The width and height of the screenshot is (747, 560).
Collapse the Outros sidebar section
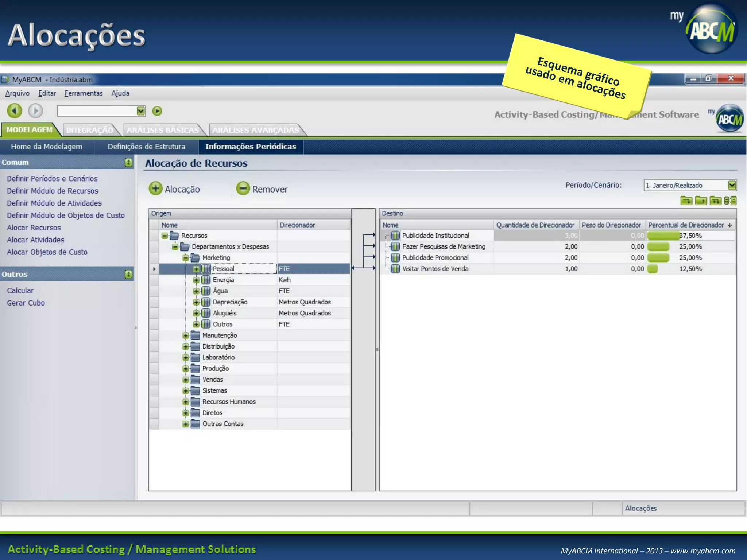coord(128,274)
